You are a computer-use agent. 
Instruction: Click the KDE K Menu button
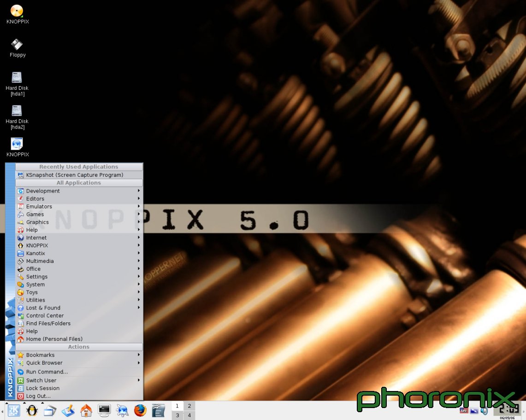14,410
